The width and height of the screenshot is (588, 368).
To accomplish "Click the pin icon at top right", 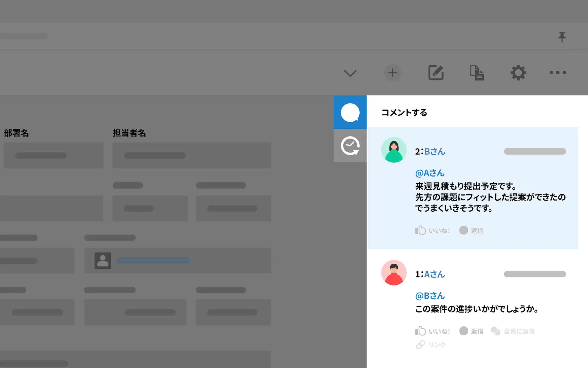I will click(x=562, y=37).
